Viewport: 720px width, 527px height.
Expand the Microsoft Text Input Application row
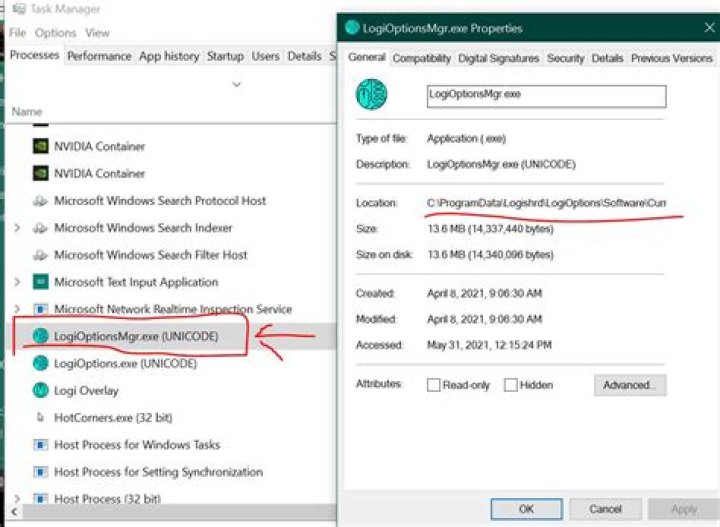coord(17,282)
